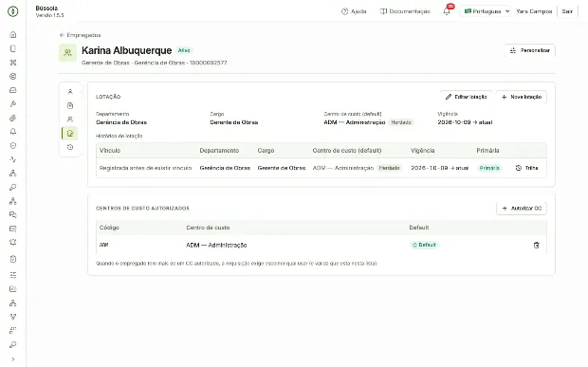Open the mail envelope icon in the sidebar

(x=13, y=229)
